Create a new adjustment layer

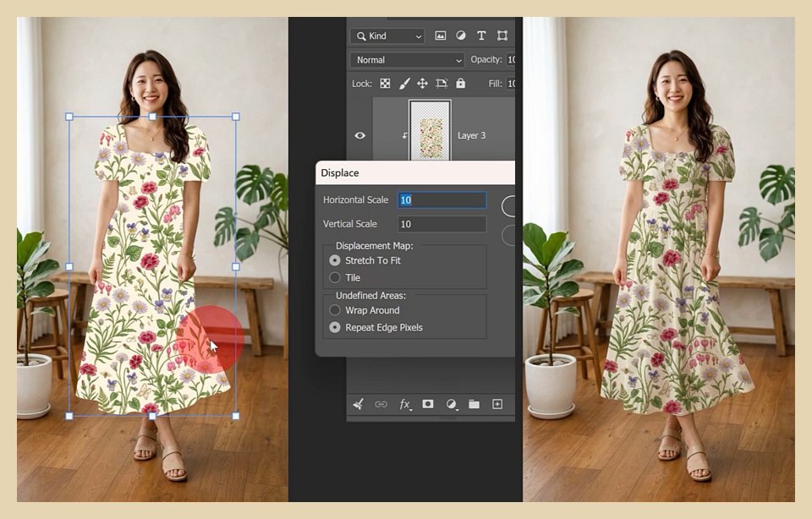451,404
